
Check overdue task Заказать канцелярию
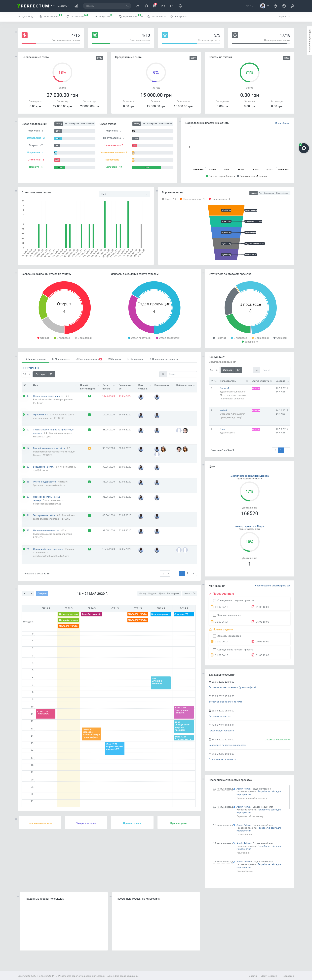(214, 615)
